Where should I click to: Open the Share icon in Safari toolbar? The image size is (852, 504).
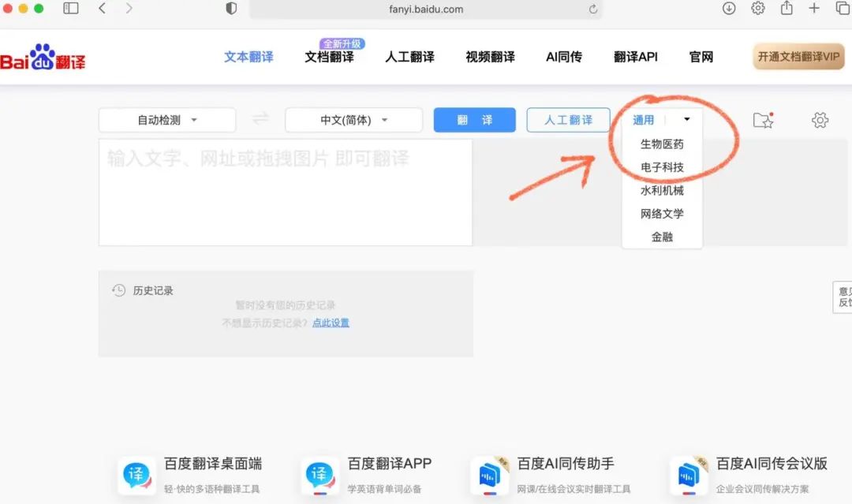coord(787,8)
